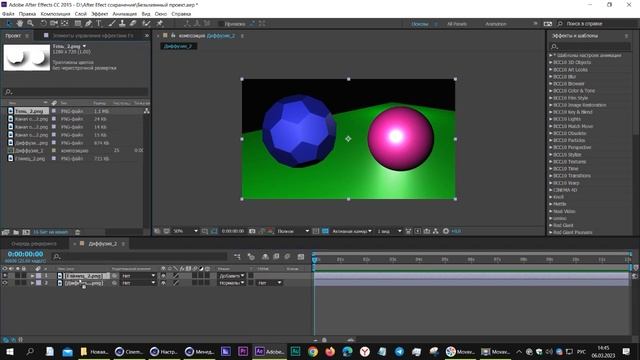
Task: Select the Zoom magnifier tool
Action: (30, 24)
